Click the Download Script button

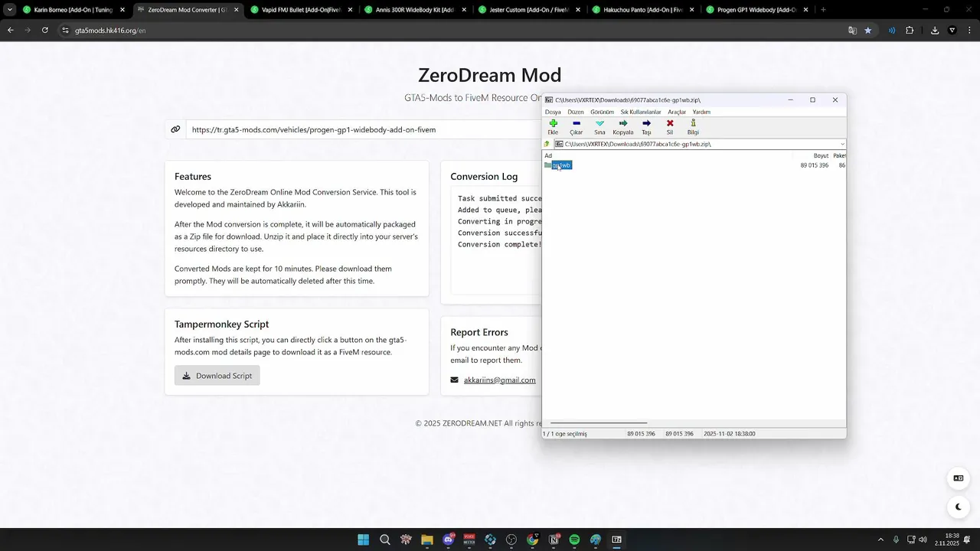[x=217, y=375]
